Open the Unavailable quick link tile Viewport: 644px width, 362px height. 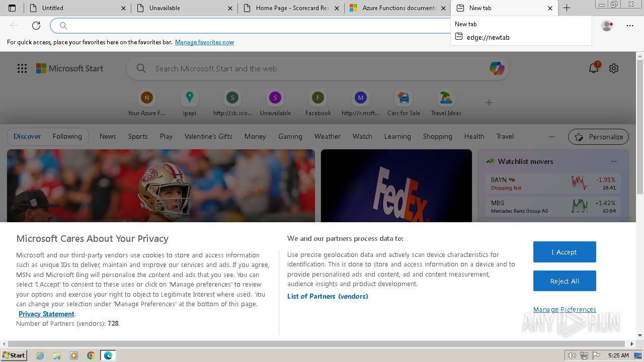pos(275,103)
